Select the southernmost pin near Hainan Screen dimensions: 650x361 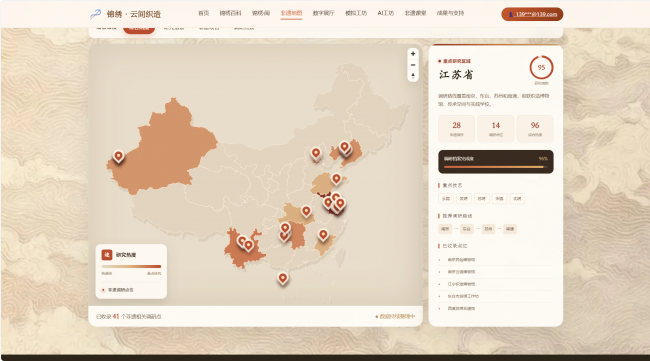[x=283, y=278]
